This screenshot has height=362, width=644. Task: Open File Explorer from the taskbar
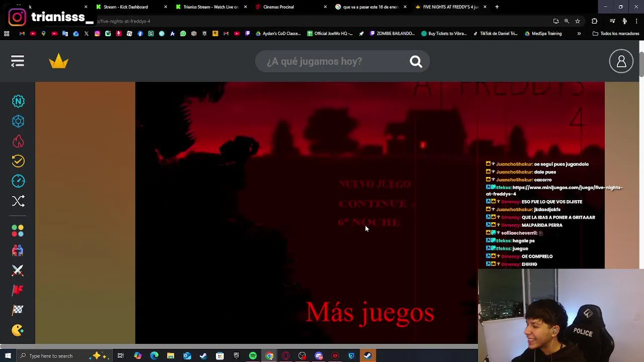tap(171, 356)
